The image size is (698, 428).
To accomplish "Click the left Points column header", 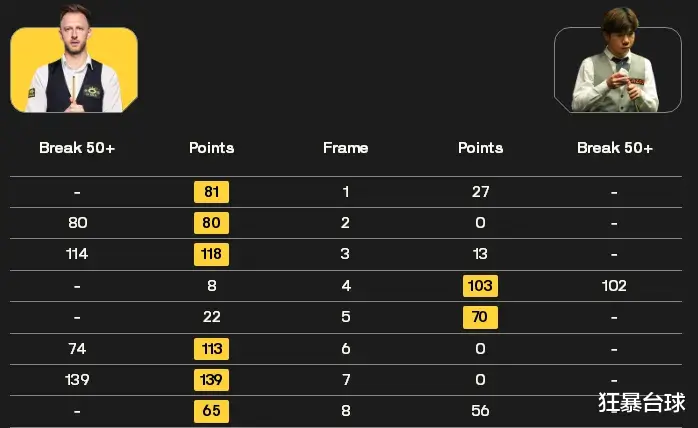I will click(211, 148).
